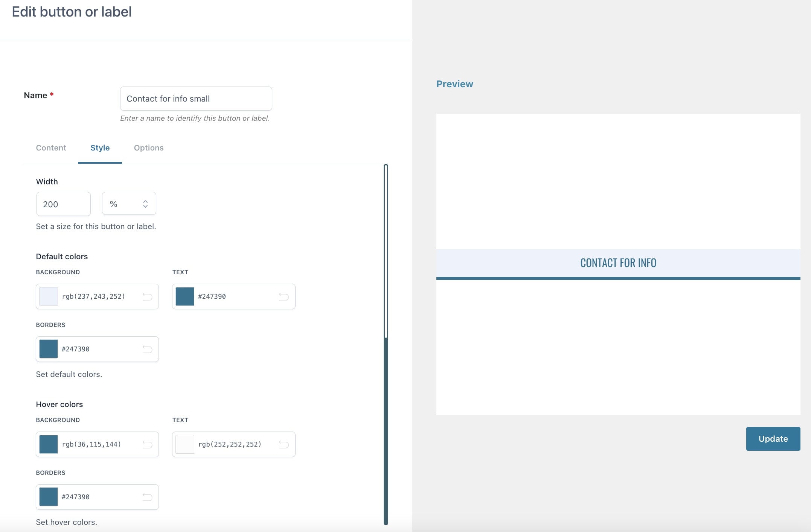The image size is (811, 532).
Task: Focus the Width value field
Action: (63, 204)
